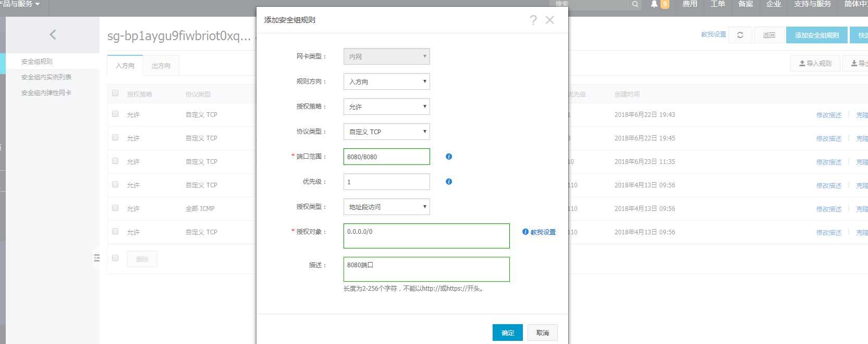Click the back chevron in left sidebar
The image size is (868, 344).
53,35
